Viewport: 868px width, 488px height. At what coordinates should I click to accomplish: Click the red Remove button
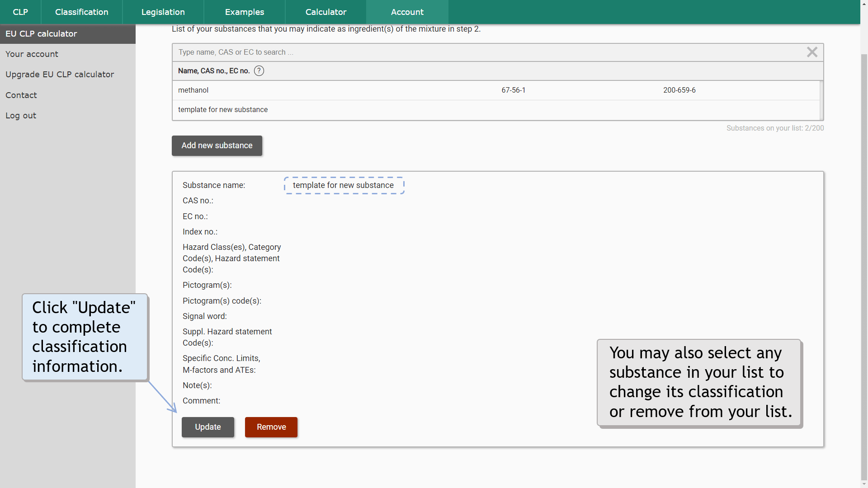271,427
